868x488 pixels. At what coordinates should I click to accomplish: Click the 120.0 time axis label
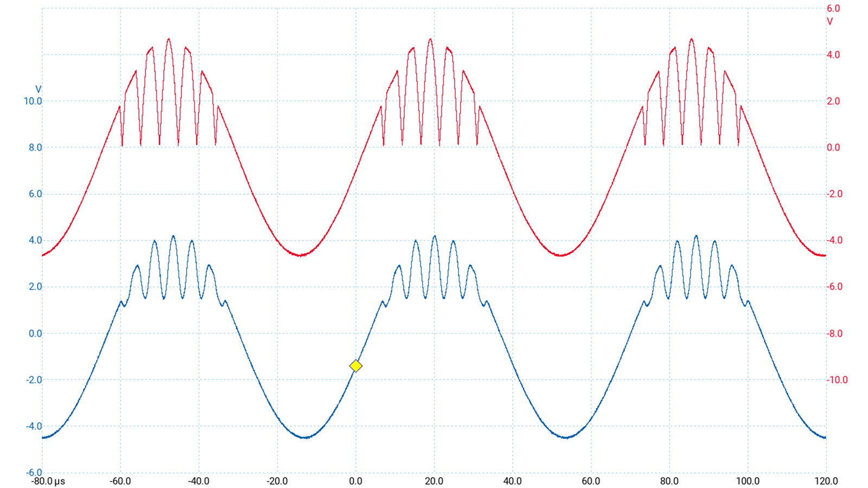[826, 481]
